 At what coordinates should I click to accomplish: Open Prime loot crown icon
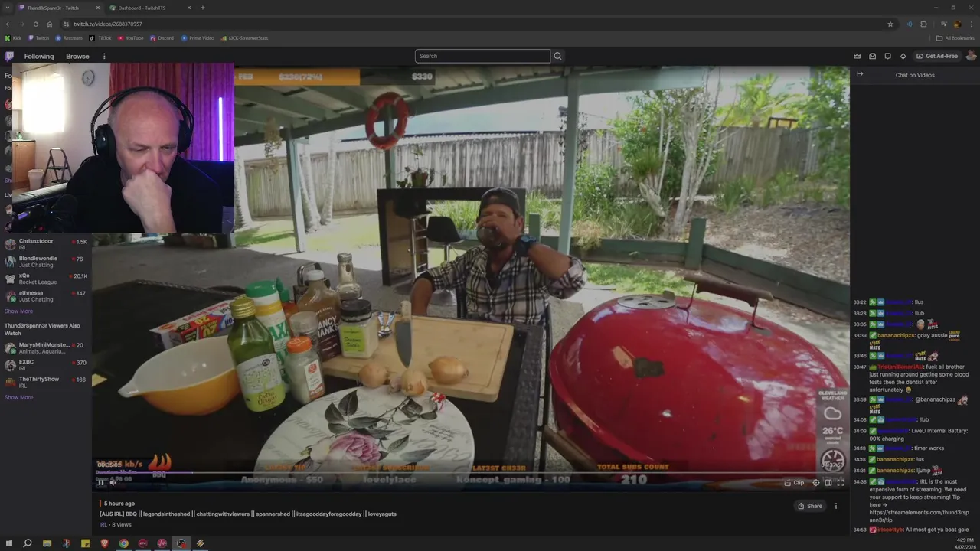[857, 56]
